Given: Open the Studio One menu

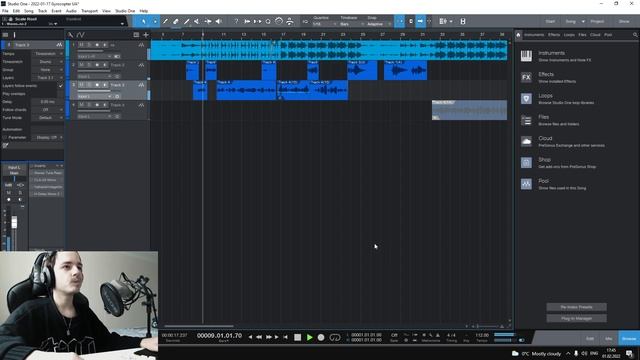Looking at the screenshot, I should click(125, 11).
